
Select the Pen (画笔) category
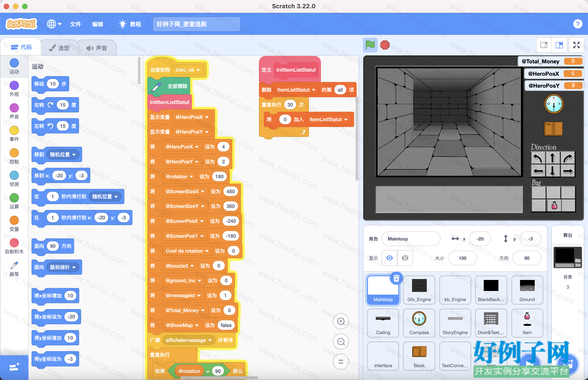14,269
